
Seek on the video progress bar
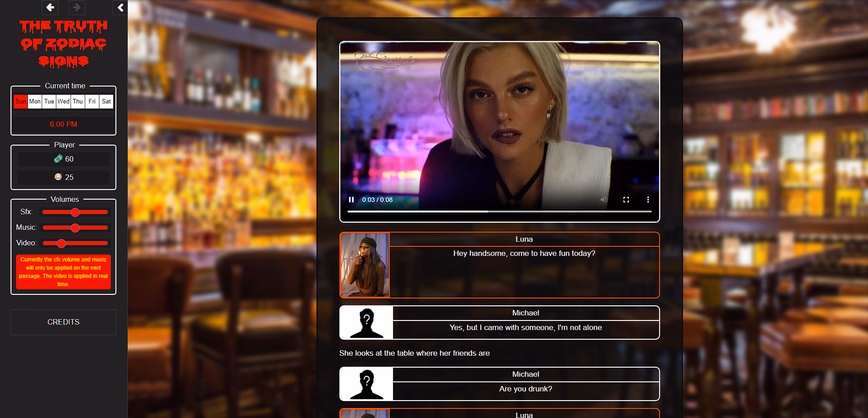coord(499,212)
